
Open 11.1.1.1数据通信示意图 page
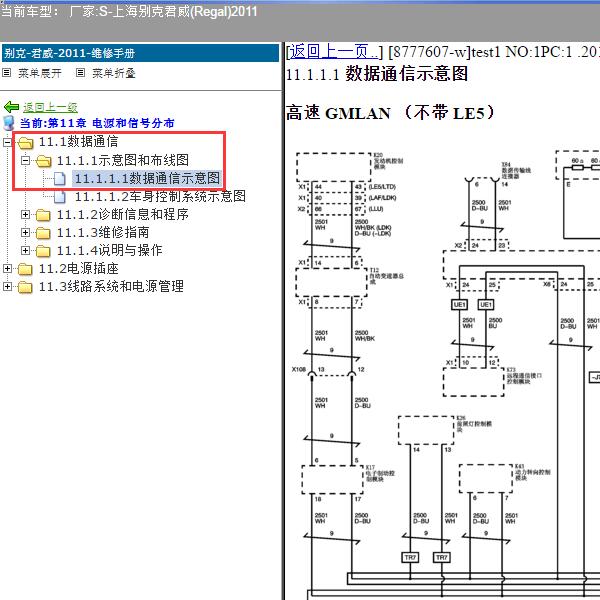147,178
